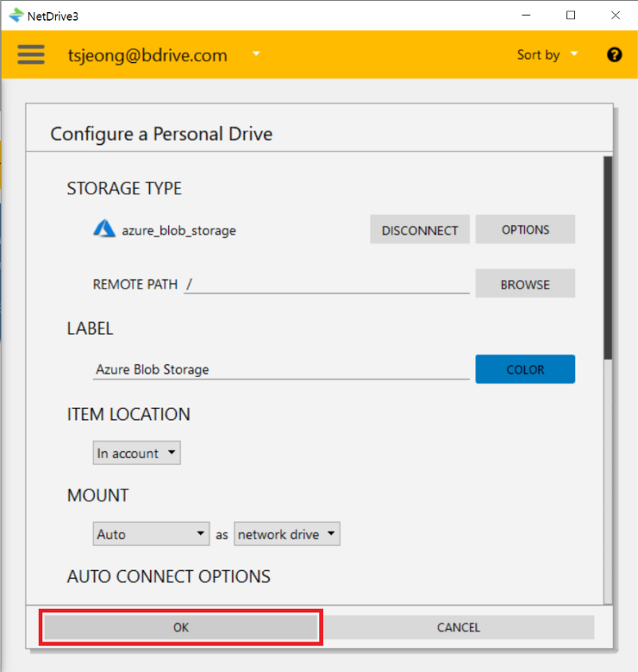Click the Configure a Personal Drive title
Screen dimensions: 638x672
[x=161, y=134]
